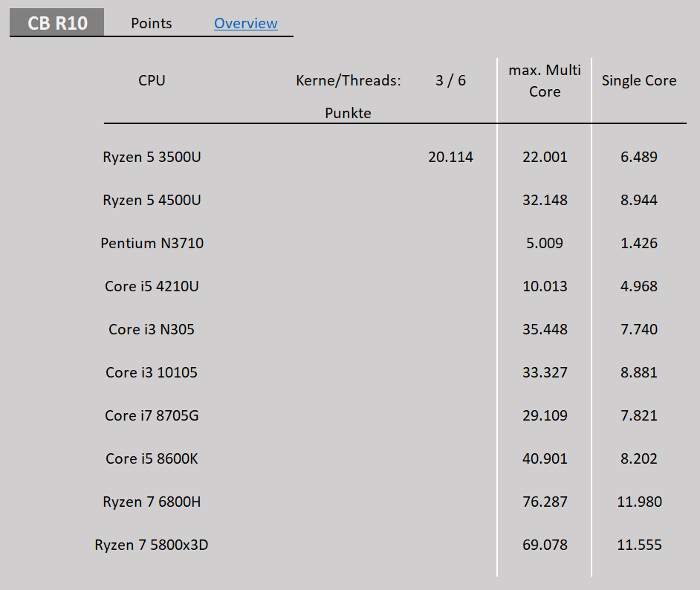Select the 3 / 6 cores value
The height and width of the screenshot is (590, 700).
[450, 80]
